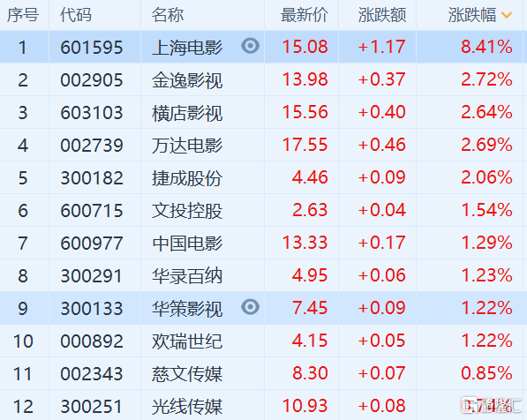Open stock 欢瑞世纪
This screenshot has width=527, height=420.
click(x=187, y=341)
